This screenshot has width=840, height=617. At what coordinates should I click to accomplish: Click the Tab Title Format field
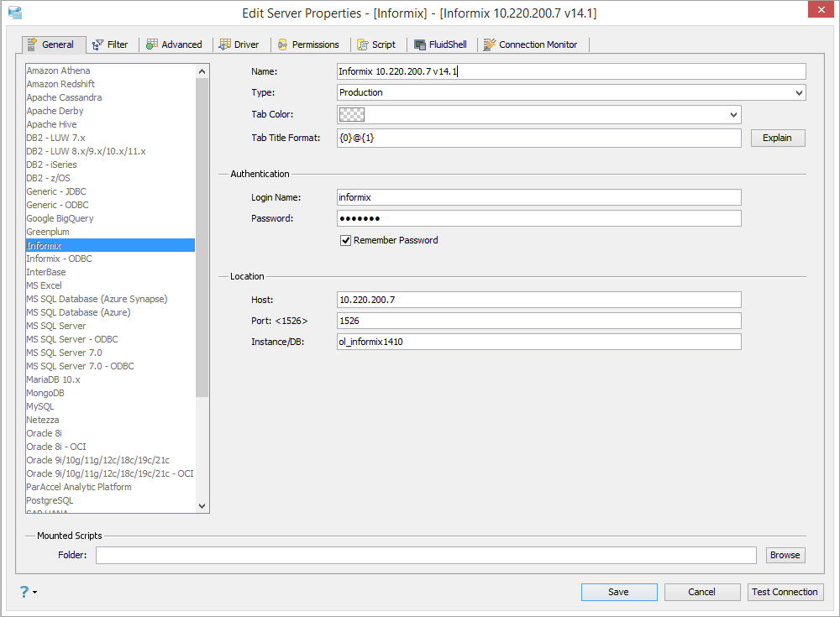(539, 139)
